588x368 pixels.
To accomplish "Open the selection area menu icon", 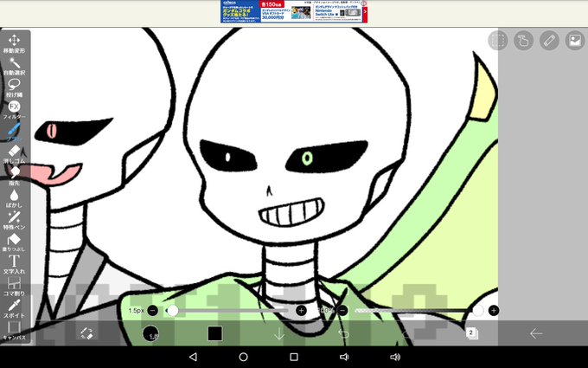I will point(497,40).
